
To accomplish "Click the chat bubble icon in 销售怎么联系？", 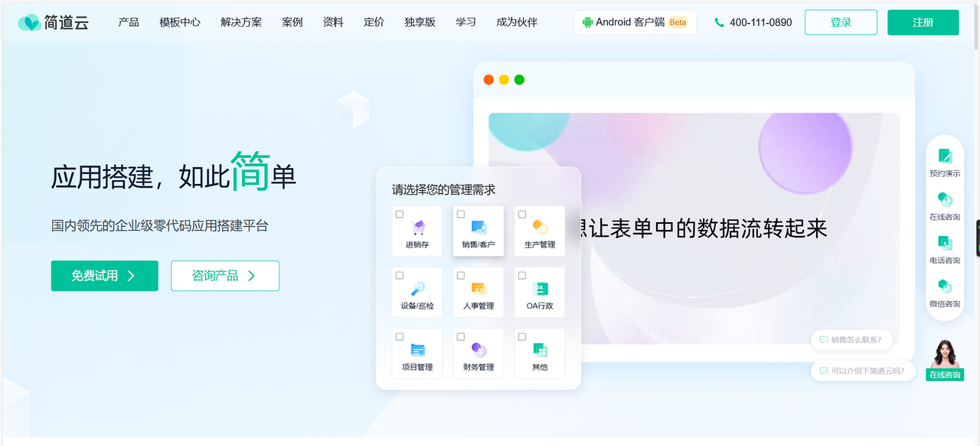I will coord(823,339).
